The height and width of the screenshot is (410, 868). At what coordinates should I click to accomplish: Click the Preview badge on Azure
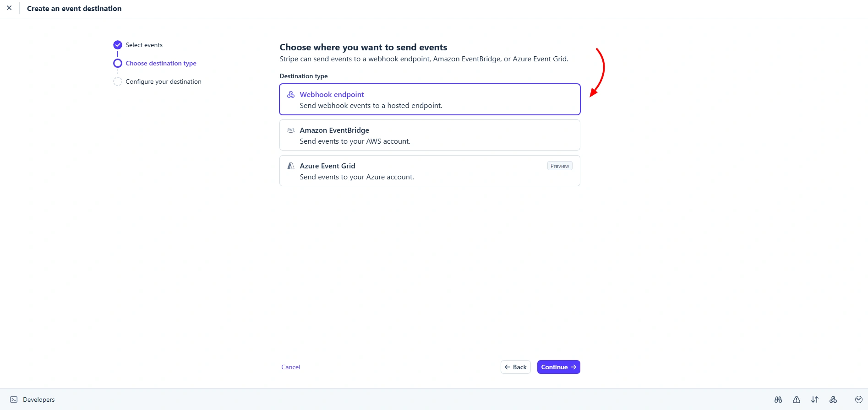pos(560,166)
